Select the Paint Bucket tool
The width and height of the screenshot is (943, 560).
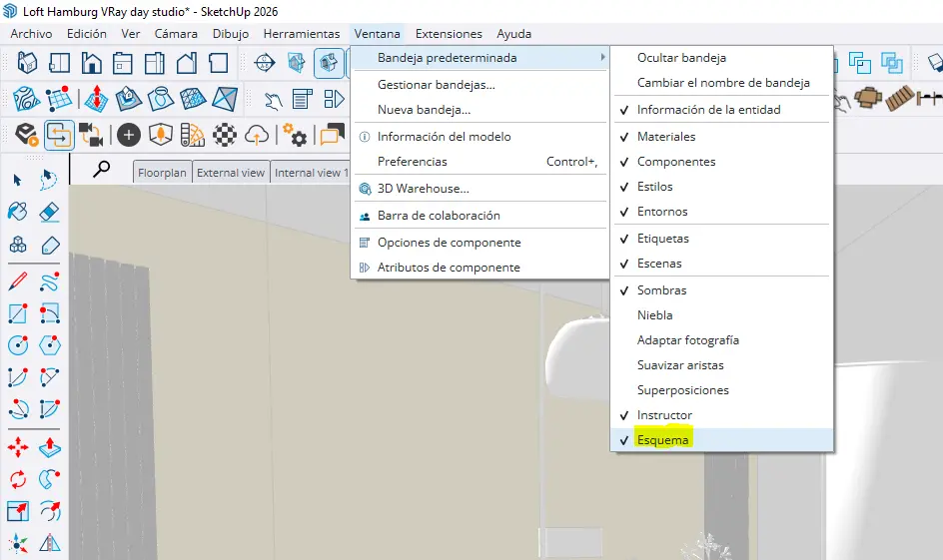17,212
